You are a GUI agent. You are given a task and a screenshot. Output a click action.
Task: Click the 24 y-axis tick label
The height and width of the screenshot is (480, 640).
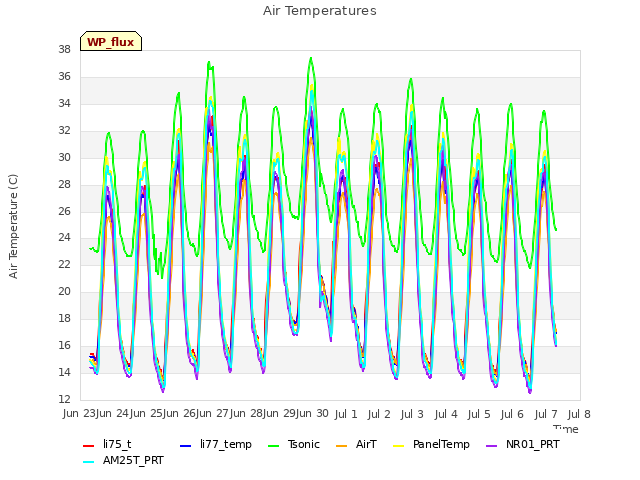(x=64, y=238)
